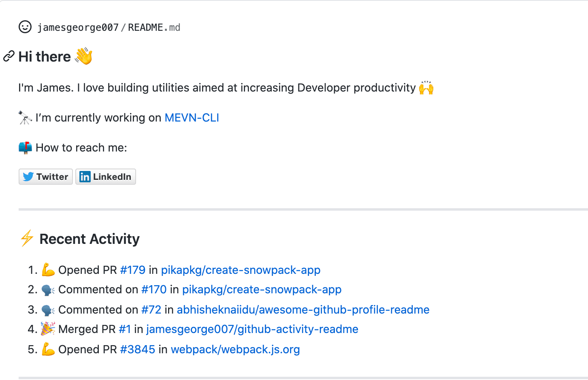
Task: Click the lightning bolt icon by Recent Activity
Action: tap(27, 238)
